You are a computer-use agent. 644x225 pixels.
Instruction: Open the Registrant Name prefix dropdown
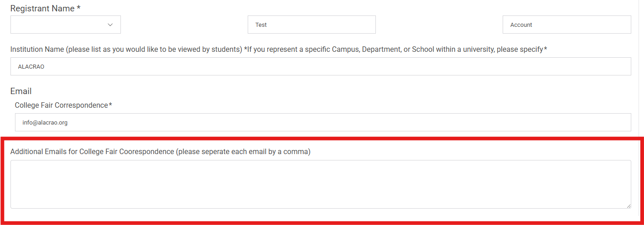65,25
